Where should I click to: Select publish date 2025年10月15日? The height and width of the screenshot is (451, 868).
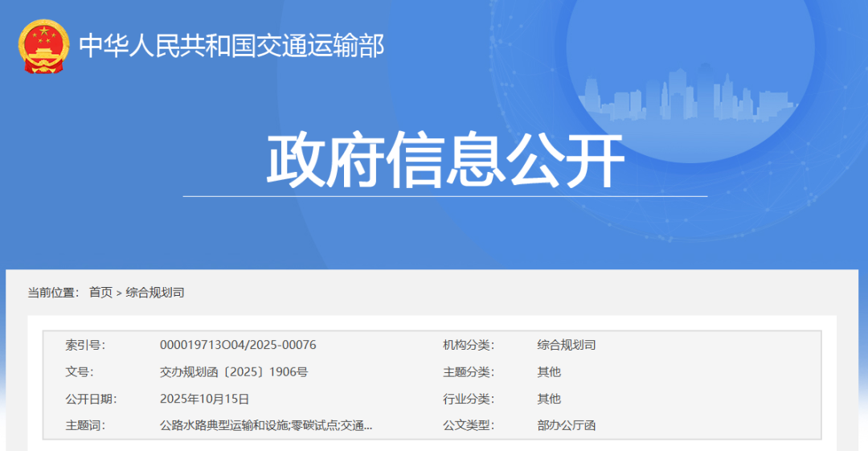point(204,399)
